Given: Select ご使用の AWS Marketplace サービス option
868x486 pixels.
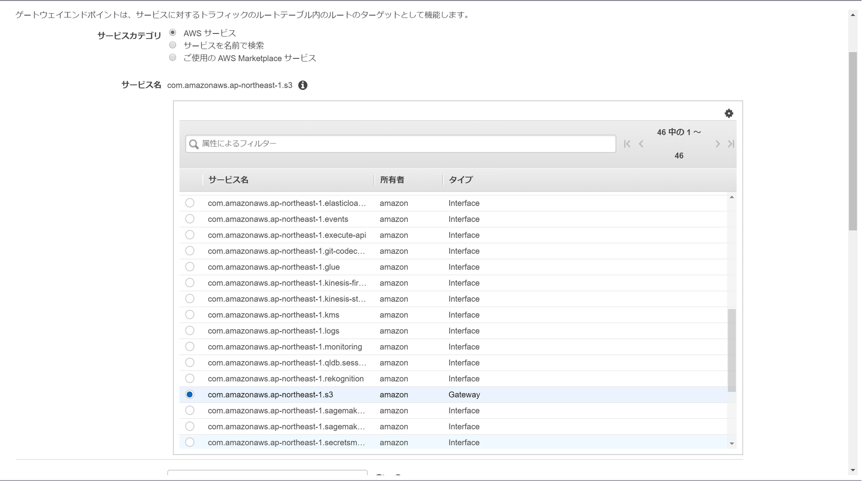Looking at the screenshot, I should [x=173, y=58].
